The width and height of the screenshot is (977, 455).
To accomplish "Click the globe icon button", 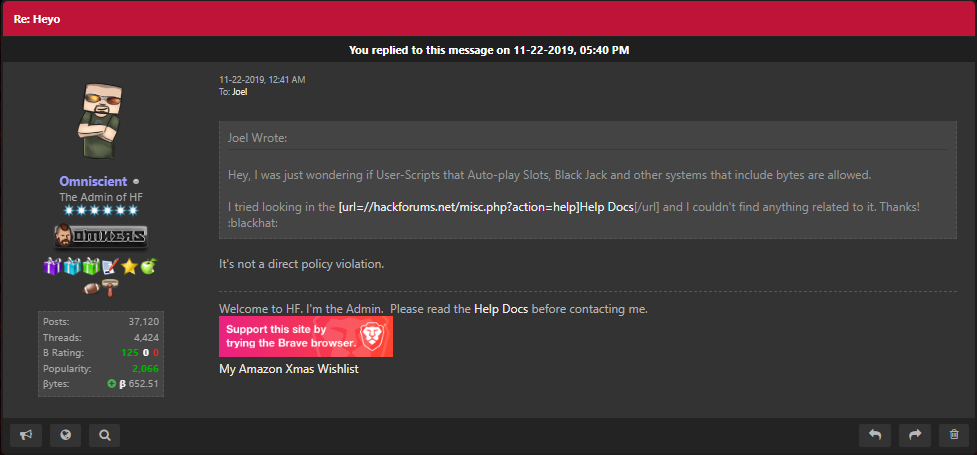I will [x=65, y=435].
